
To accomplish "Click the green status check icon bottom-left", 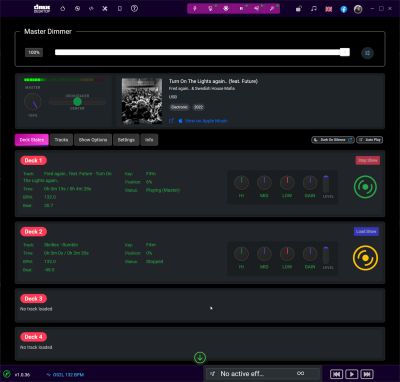I will tap(6, 374).
